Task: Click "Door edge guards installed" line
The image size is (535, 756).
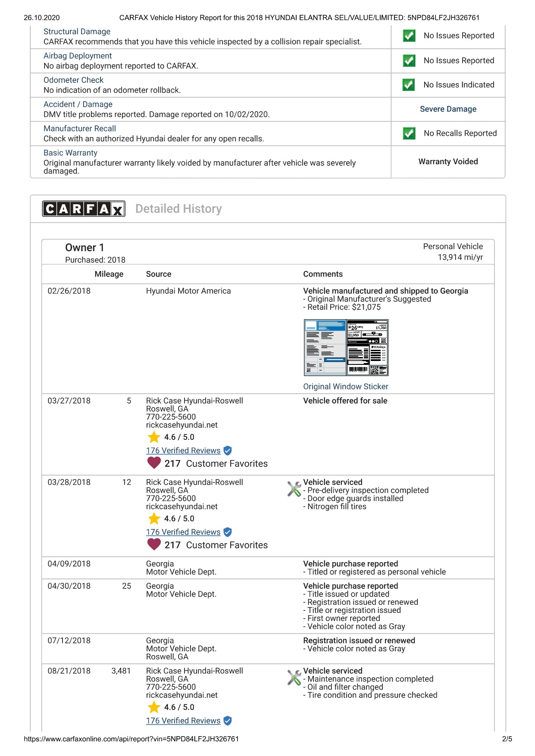Action: click(x=354, y=498)
